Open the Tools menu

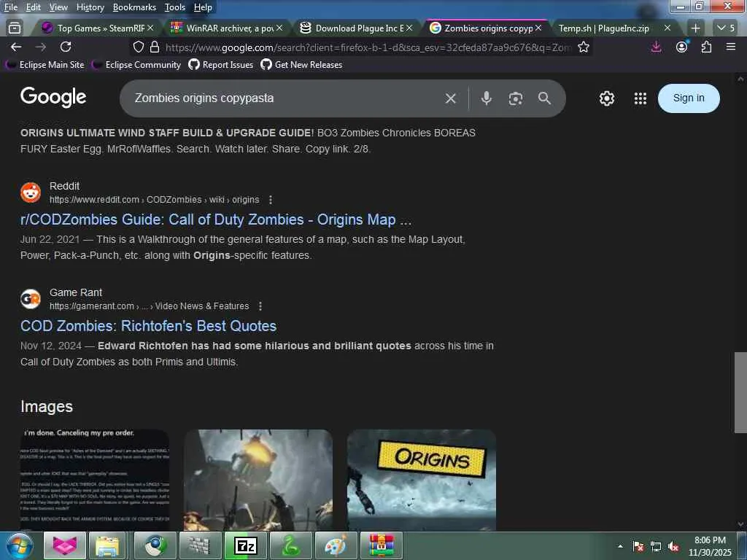175,7
